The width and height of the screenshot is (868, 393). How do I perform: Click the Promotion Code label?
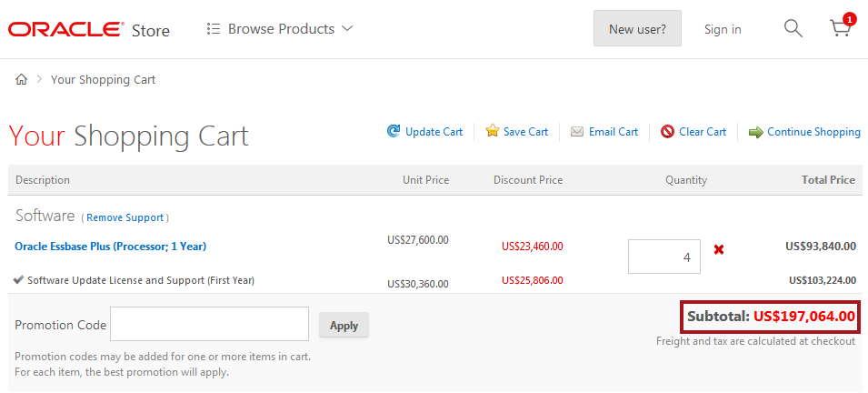pyautogui.click(x=60, y=325)
